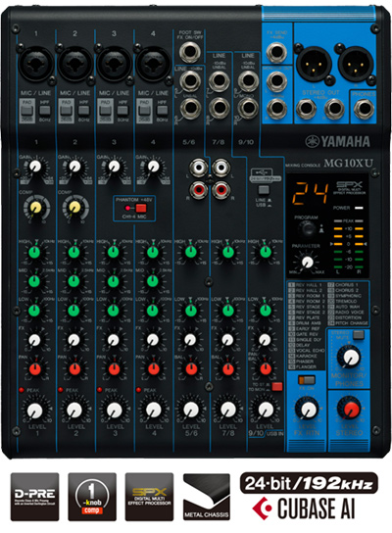Enable the PHANTOM +48V switch
This screenshot has height=533, width=392.
pyautogui.click(x=141, y=208)
